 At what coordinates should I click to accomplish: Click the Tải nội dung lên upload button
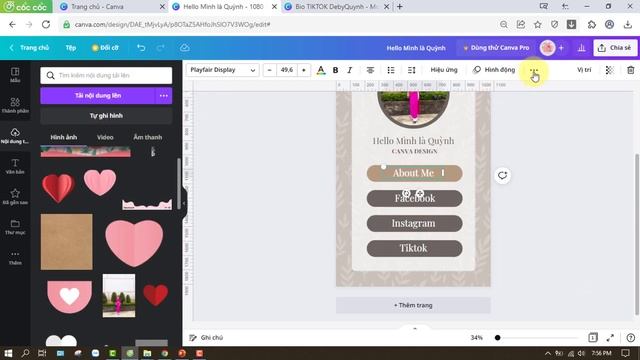(x=98, y=96)
